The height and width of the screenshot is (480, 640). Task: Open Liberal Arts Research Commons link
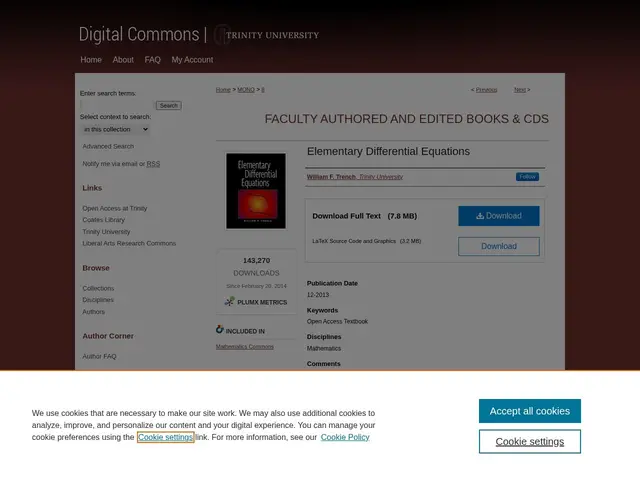(x=129, y=243)
